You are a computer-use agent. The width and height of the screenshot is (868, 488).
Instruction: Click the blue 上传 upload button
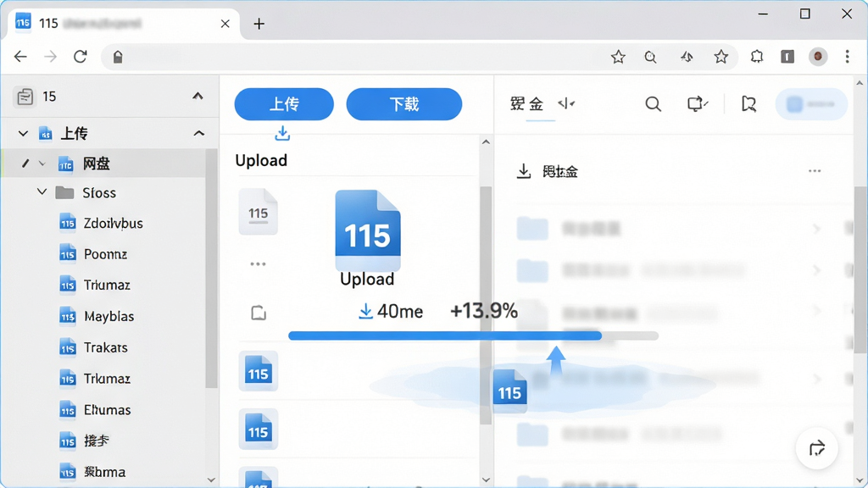[284, 104]
